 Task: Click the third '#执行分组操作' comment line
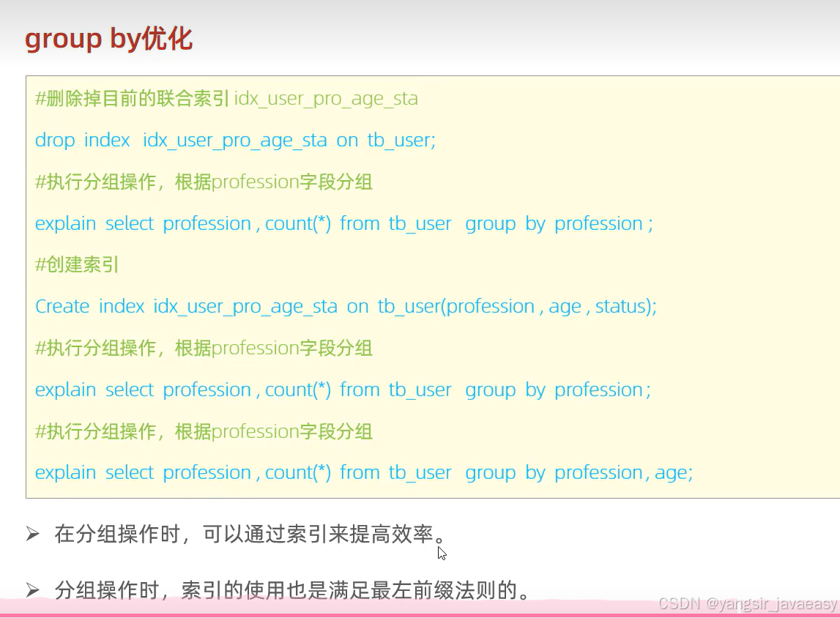point(204,431)
